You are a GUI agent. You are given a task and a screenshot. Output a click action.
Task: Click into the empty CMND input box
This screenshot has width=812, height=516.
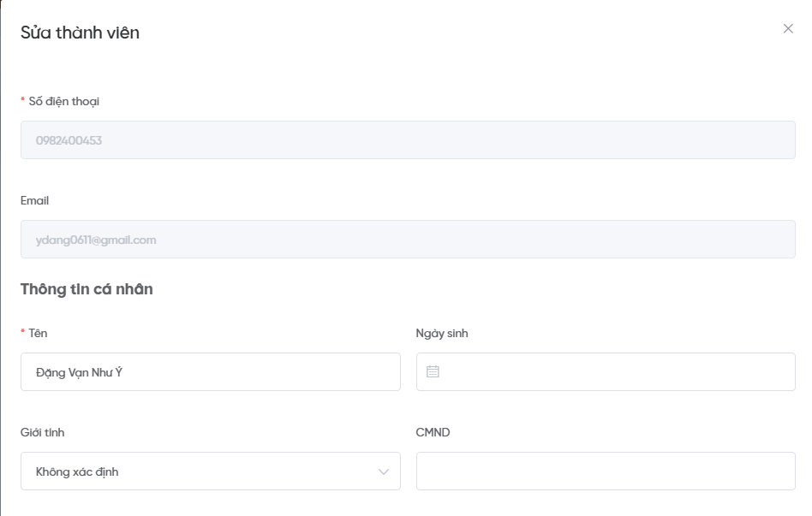coord(605,472)
